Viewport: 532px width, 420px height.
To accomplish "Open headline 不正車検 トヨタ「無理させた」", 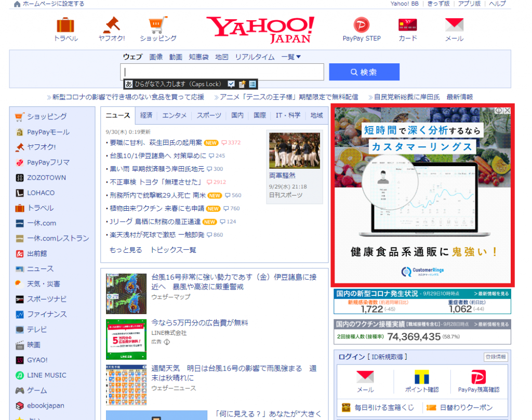I will click(156, 182).
